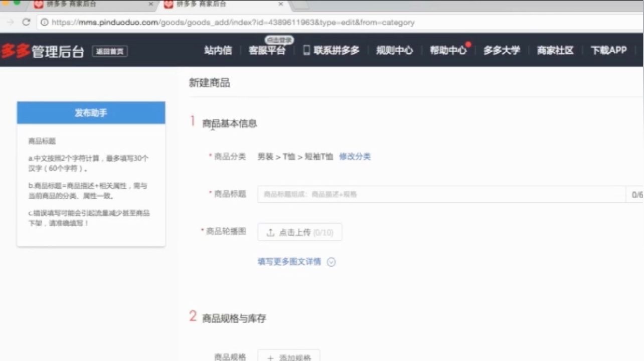This screenshot has height=361, width=644.
Task: Click the phone icon beside 联系拼多多
Action: click(306, 51)
